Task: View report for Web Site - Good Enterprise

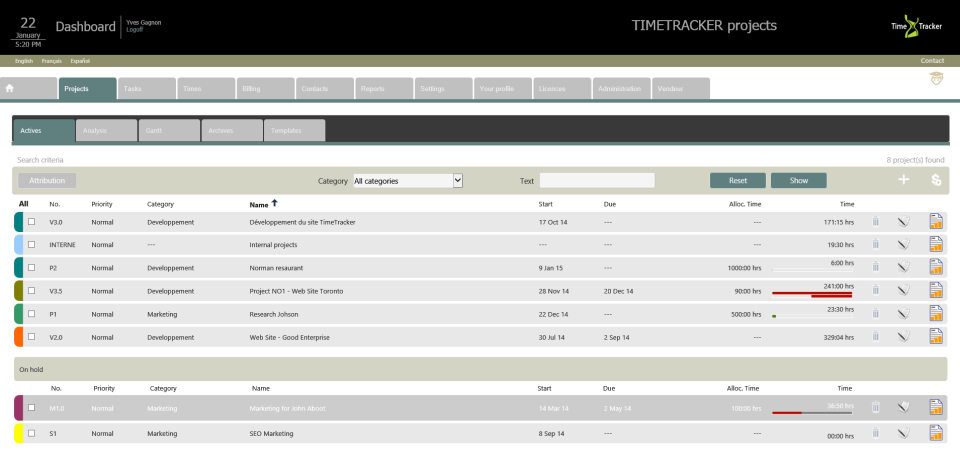Action: click(936, 336)
